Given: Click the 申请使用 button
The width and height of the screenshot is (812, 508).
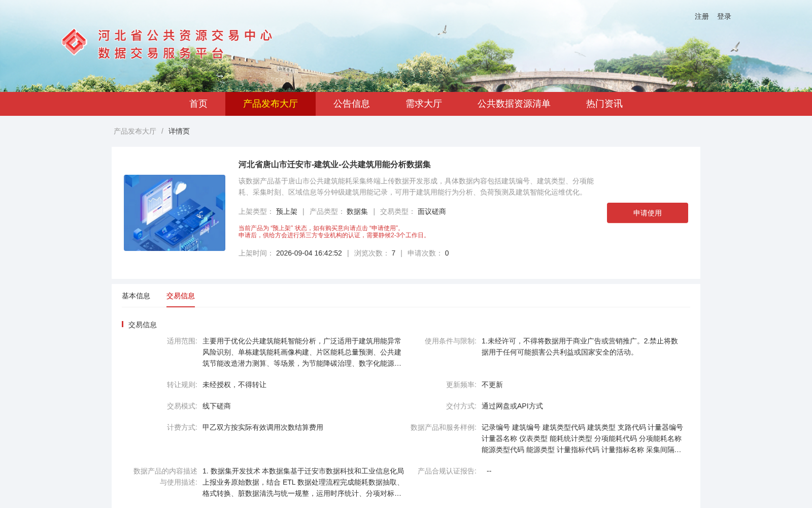Looking at the screenshot, I should tap(648, 213).
